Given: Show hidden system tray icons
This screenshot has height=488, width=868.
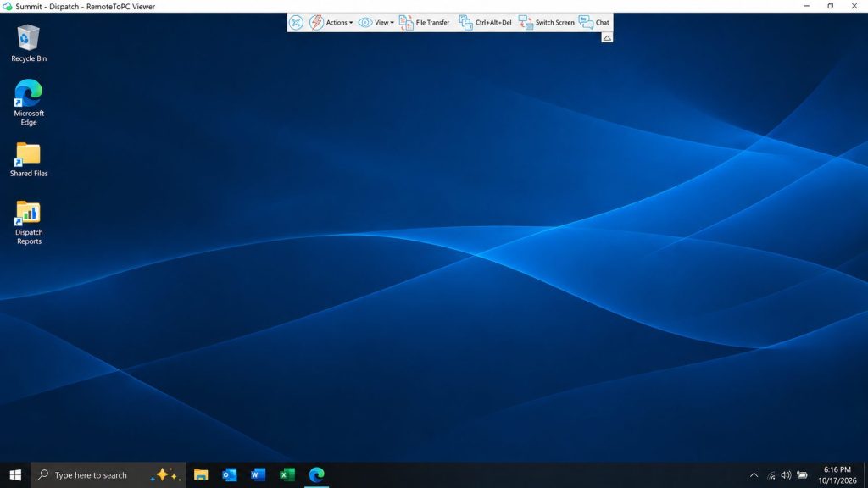Looking at the screenshot, I should click(x=754, y=474).
